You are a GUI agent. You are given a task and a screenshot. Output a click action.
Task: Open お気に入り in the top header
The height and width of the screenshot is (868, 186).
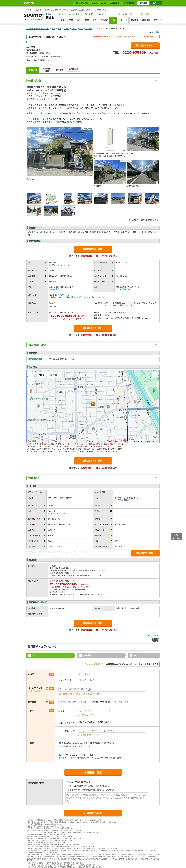click(x=82, y=3)
